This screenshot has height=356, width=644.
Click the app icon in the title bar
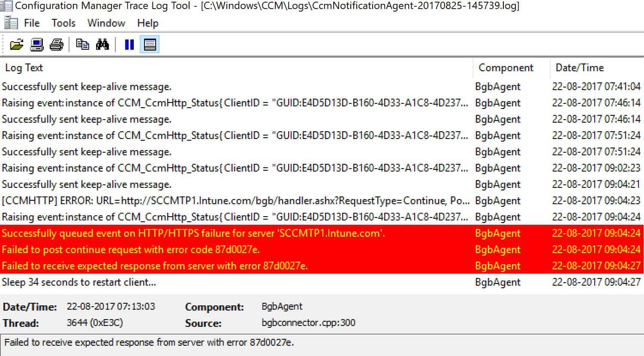coord(6,6)
